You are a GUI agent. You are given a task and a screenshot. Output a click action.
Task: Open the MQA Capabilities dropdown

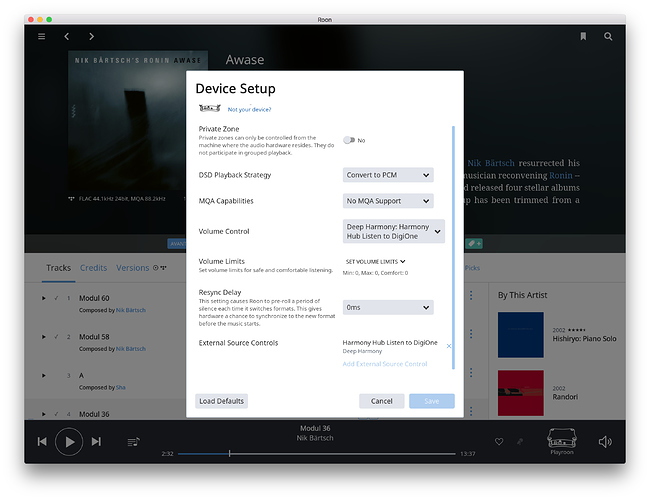388,201
